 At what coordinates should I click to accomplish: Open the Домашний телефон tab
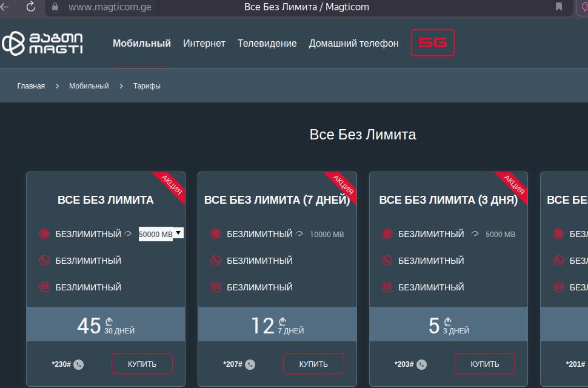tap(353, 44)
